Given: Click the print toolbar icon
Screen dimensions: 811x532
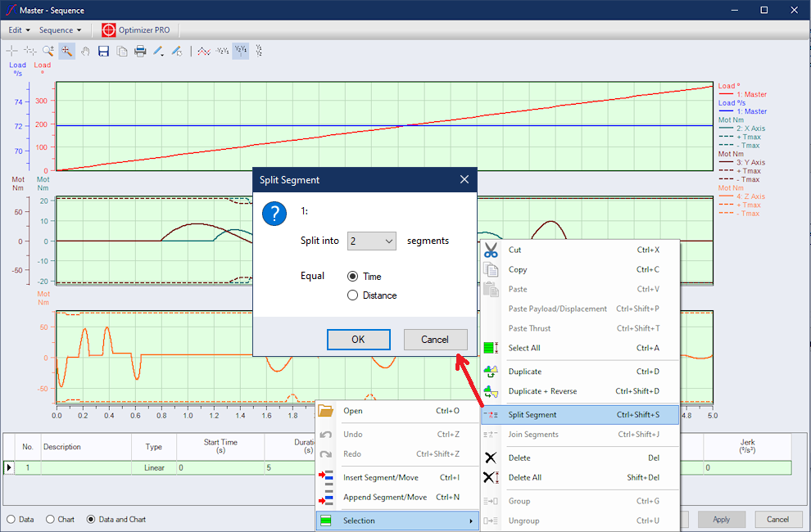Looking at the screenshot, I should (x=140, y=51).
